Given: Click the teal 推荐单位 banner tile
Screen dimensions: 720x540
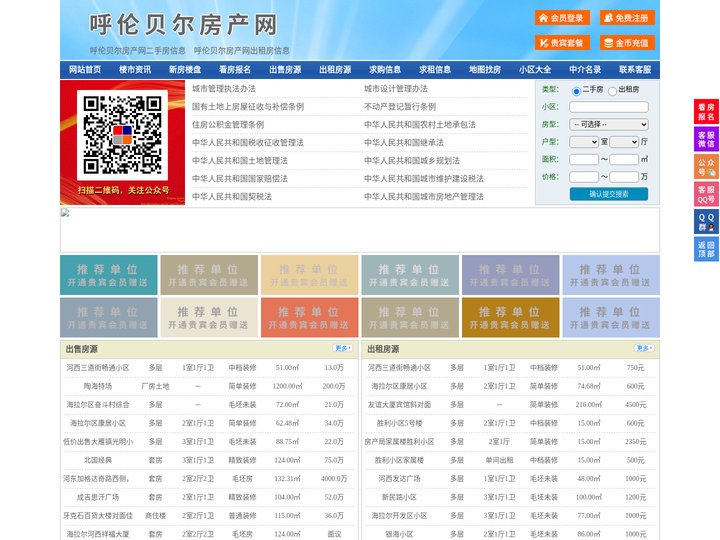Looking at the screenshot, I should click(109, 275).
